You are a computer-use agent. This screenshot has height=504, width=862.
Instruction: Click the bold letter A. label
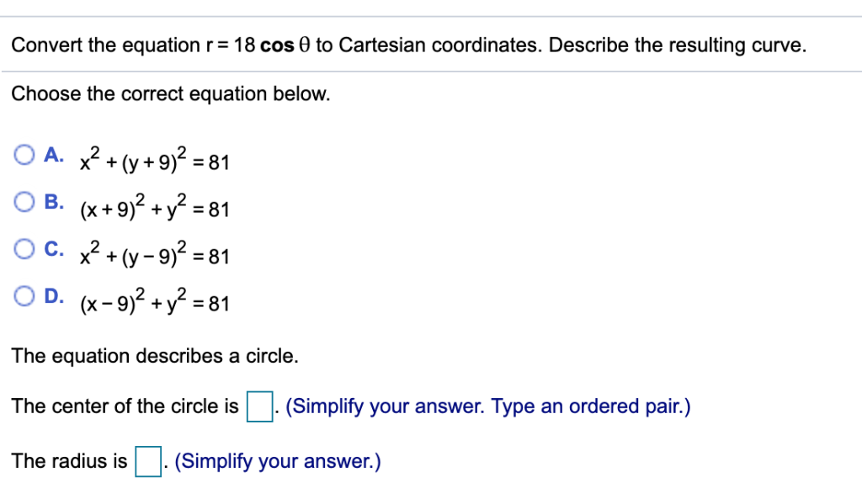coord(52,154)
